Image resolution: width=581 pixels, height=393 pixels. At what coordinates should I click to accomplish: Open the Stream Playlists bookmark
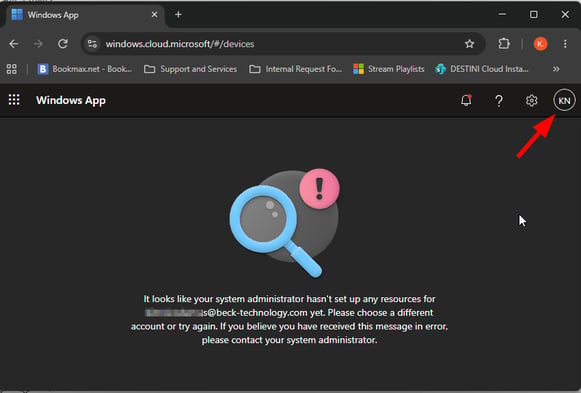[388, 69]
